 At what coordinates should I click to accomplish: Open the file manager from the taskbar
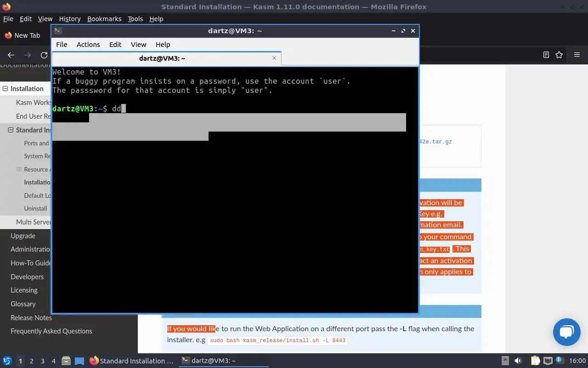pyautogui.click(x=66, y=361)
